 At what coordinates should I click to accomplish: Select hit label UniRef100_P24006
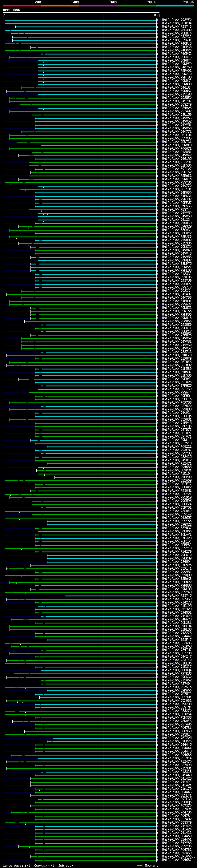pos(177,108)
